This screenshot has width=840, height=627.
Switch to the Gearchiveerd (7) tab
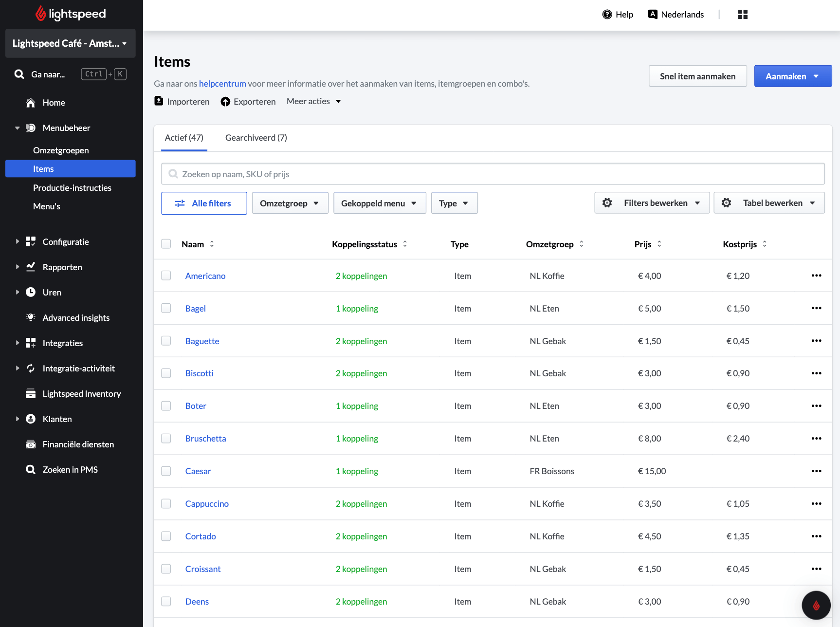tap(256, 138)
